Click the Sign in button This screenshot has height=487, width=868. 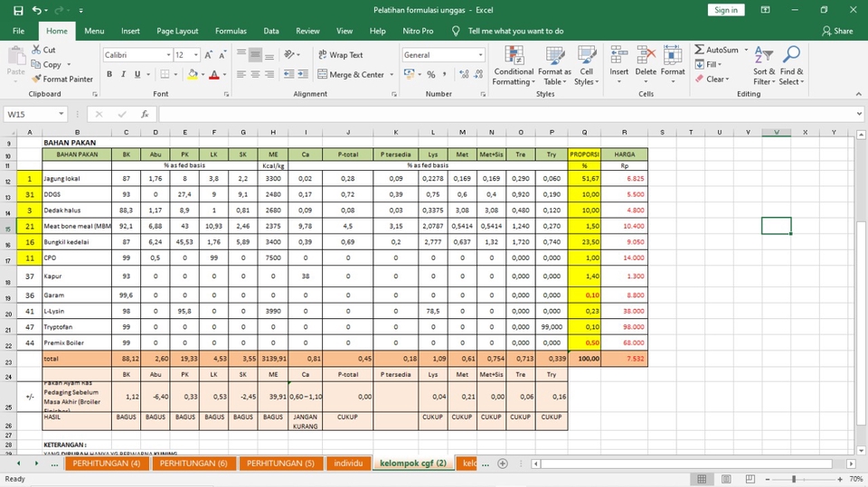[725, 10]
